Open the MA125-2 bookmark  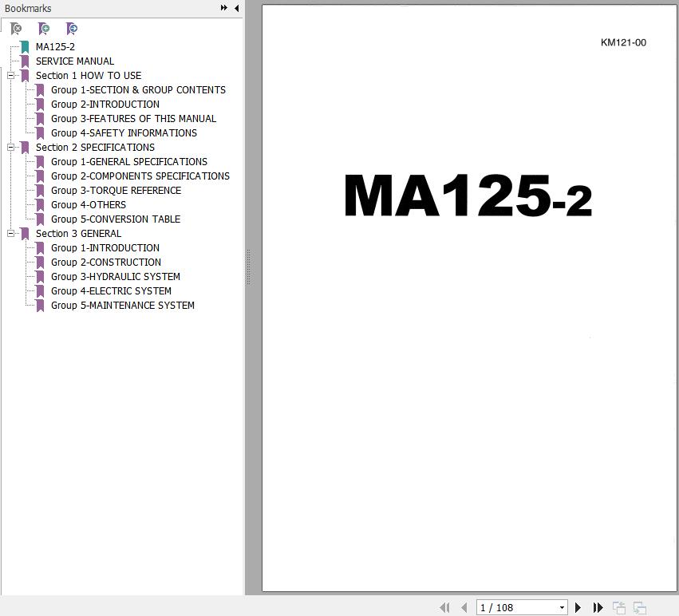tap(55, 47)
